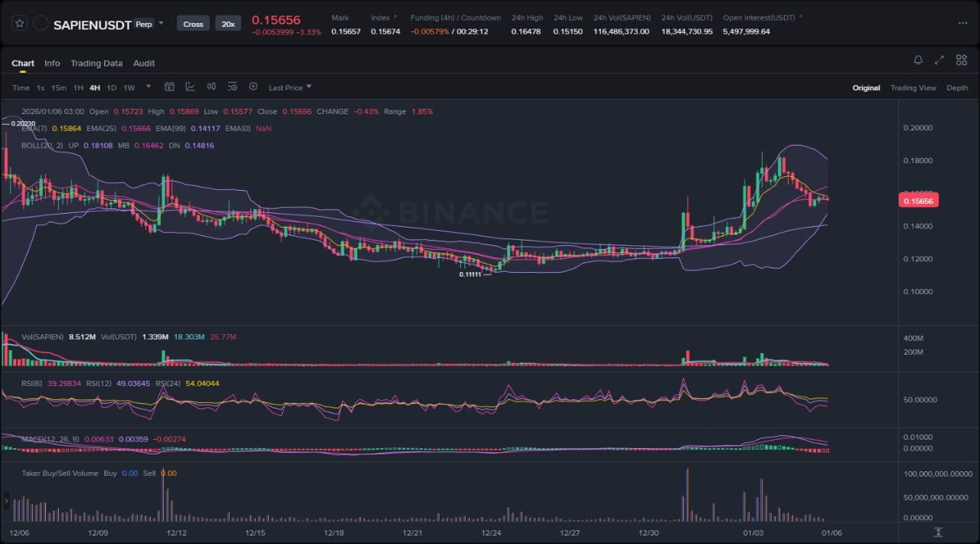This screenshot has height=544, width=980.
Task: Click the Perp contract type label
Action: pyautogui.click(x=143, y=24)
